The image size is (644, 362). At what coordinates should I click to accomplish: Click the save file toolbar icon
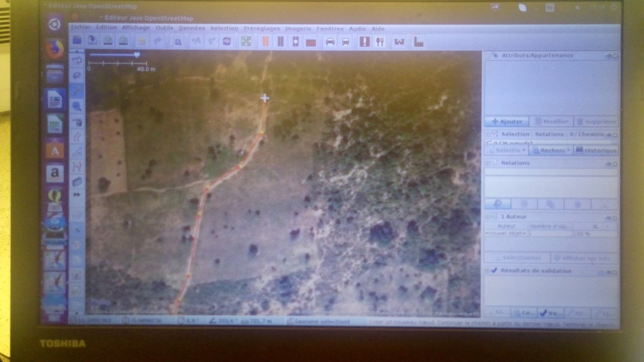pos(92,40)
